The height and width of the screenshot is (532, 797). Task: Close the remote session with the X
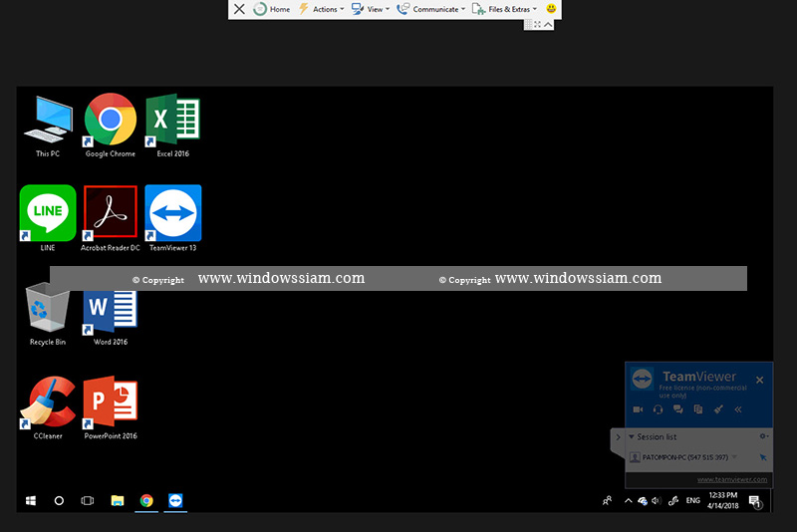point(239,9)
